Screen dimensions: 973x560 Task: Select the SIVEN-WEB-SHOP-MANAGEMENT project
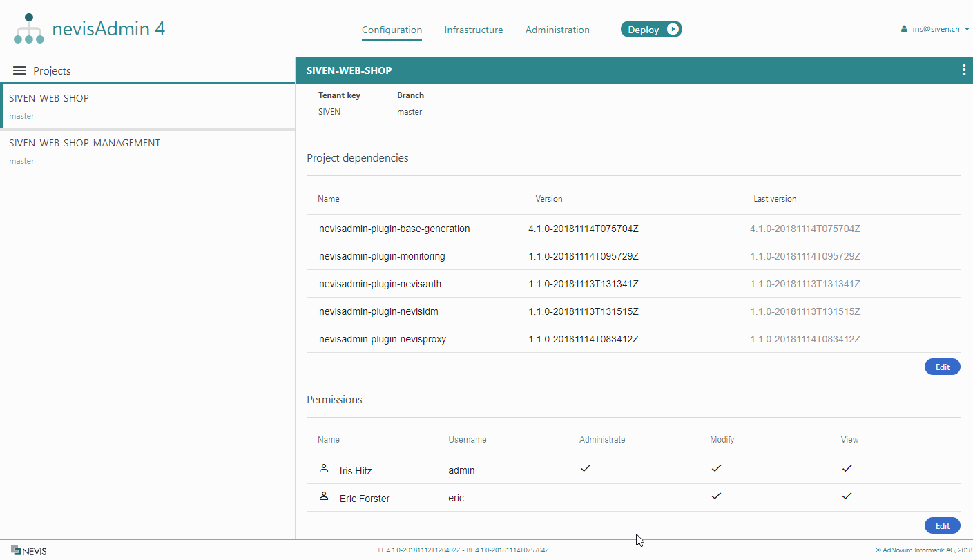point(148,151)
